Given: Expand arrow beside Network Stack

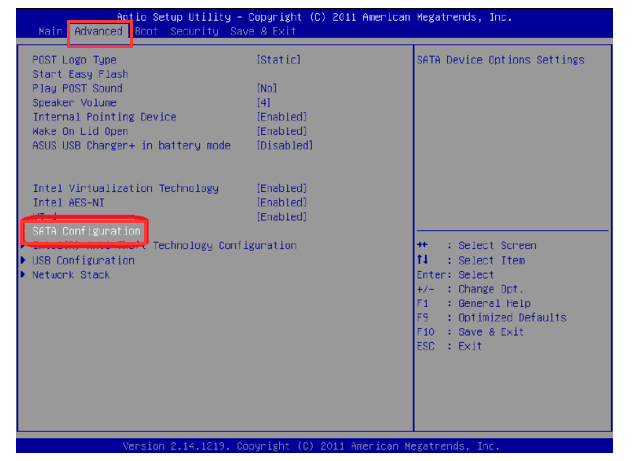Looking at the screenshot, I should tap(24, 275).
